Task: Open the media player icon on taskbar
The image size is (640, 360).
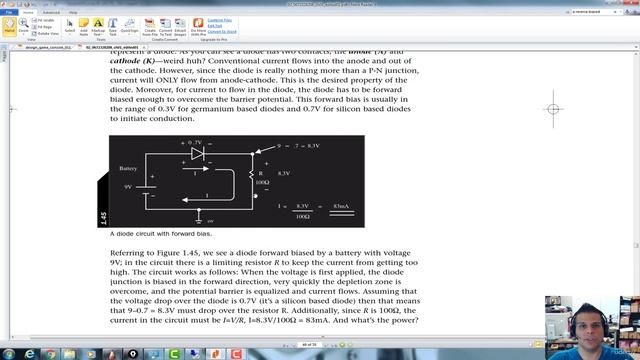Action: coord(91,354)
